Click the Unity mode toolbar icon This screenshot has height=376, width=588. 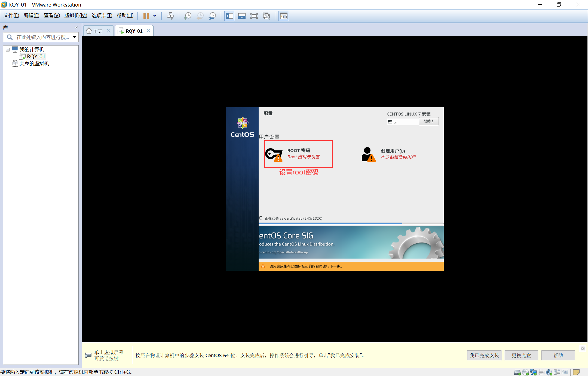click(x=267, y=16)
